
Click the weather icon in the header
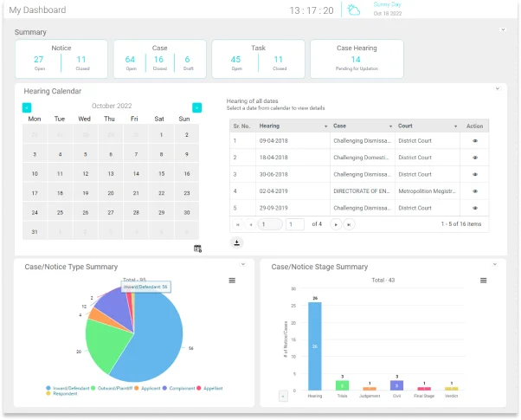point(353,10)
